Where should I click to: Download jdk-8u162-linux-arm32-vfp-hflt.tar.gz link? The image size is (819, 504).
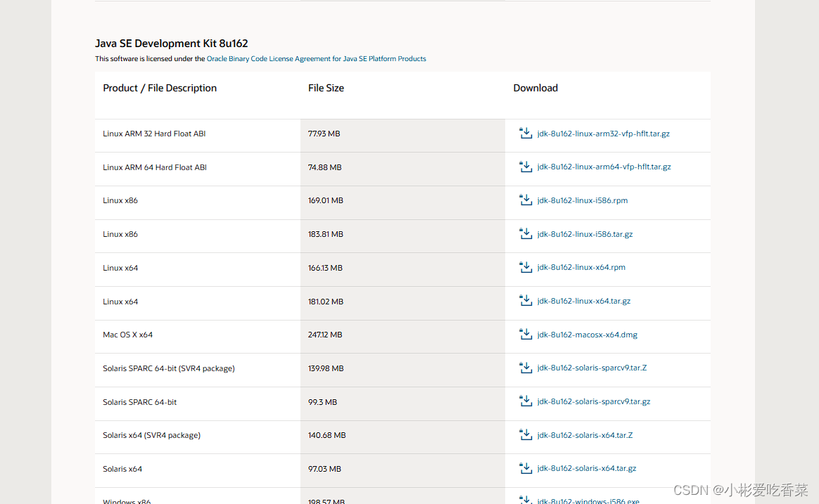coord(603,134)
